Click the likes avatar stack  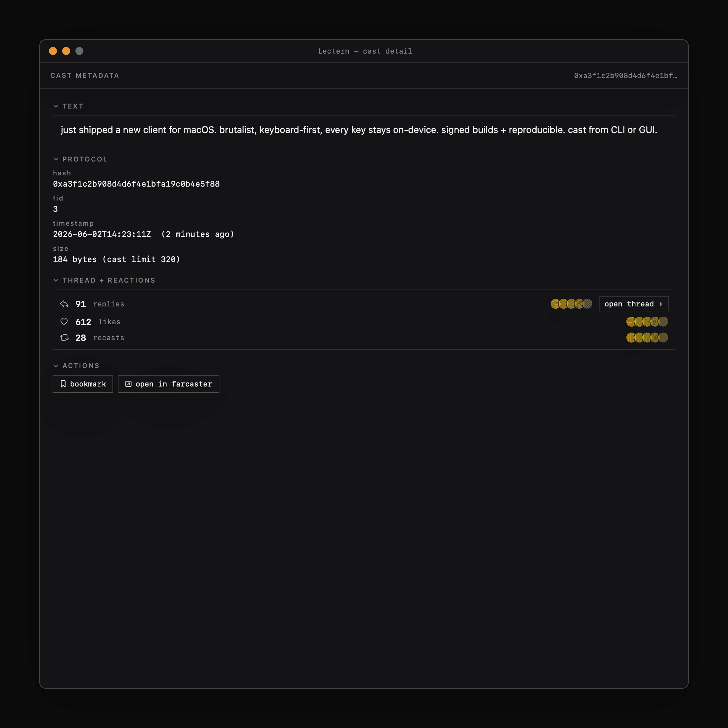647,321
